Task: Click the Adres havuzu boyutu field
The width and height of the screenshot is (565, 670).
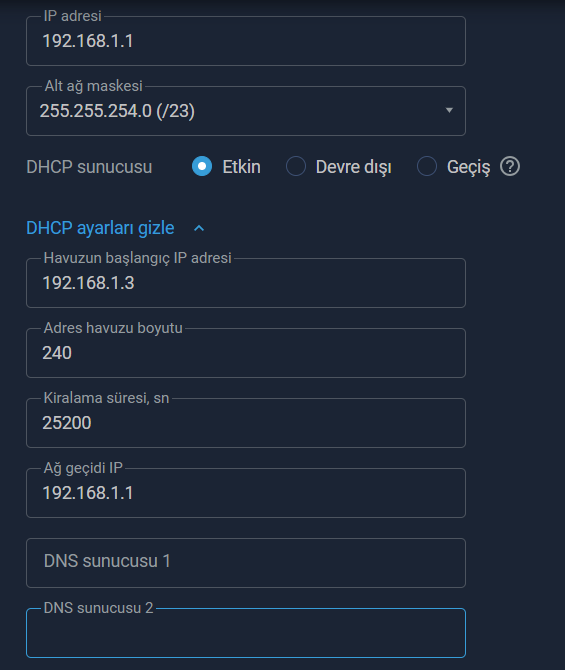Action: 246,353
